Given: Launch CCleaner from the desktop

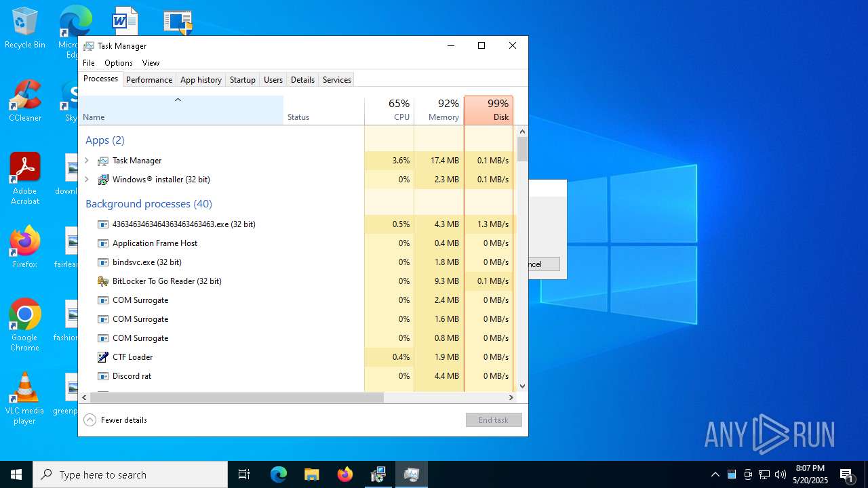Looking at the screenshot, I should tap(25, 102).
